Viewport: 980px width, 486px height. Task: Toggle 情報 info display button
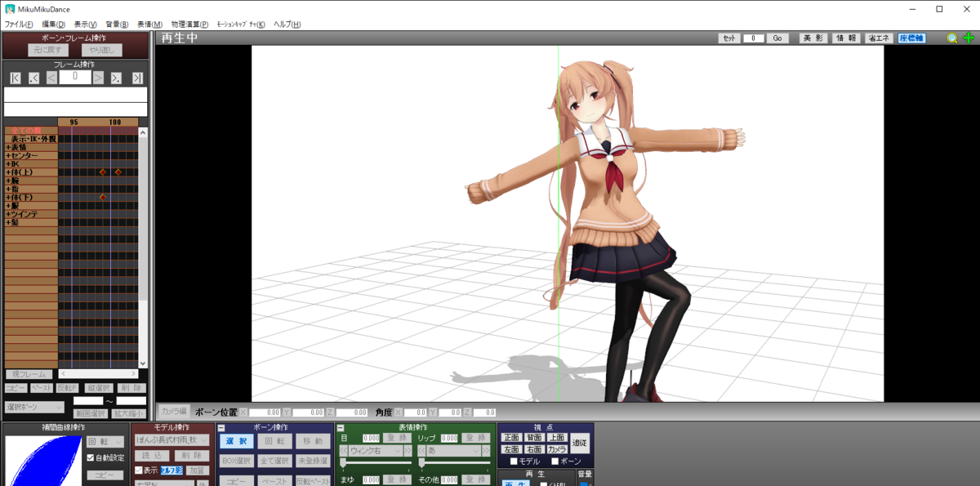coord(846,38)
